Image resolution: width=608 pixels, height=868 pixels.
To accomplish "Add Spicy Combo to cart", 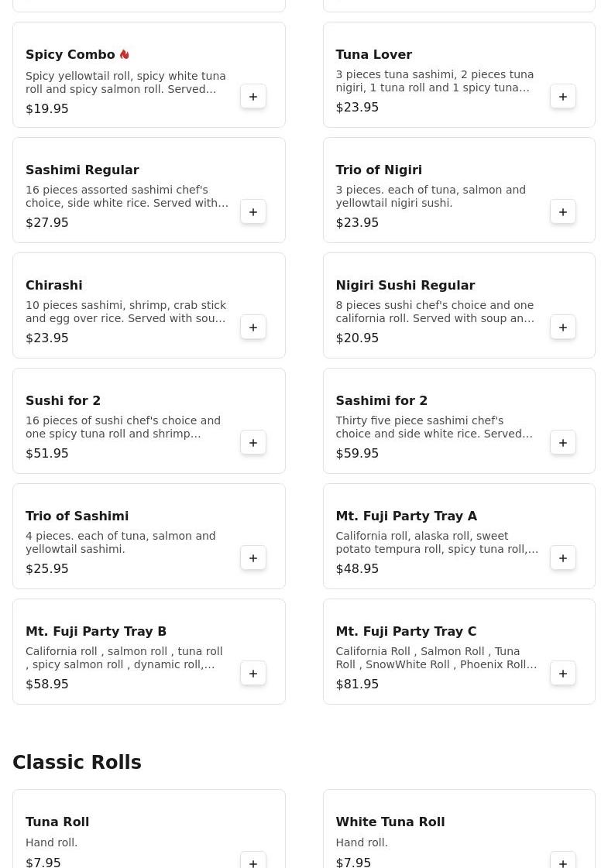I will (x=253, y=97).
